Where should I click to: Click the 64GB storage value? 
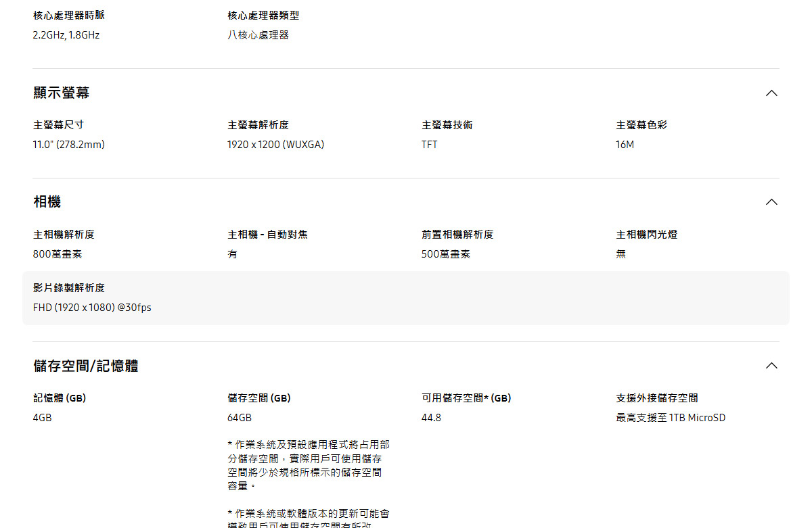[x=240, y=418]
